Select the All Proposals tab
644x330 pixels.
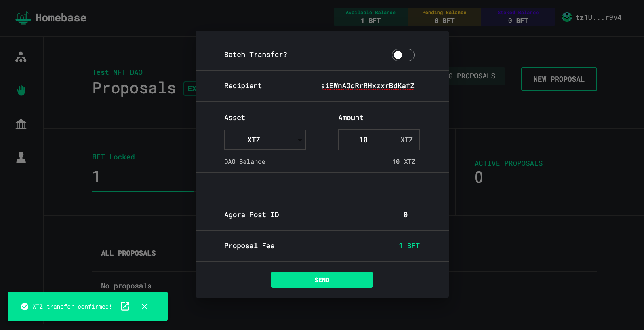point(128,253)
